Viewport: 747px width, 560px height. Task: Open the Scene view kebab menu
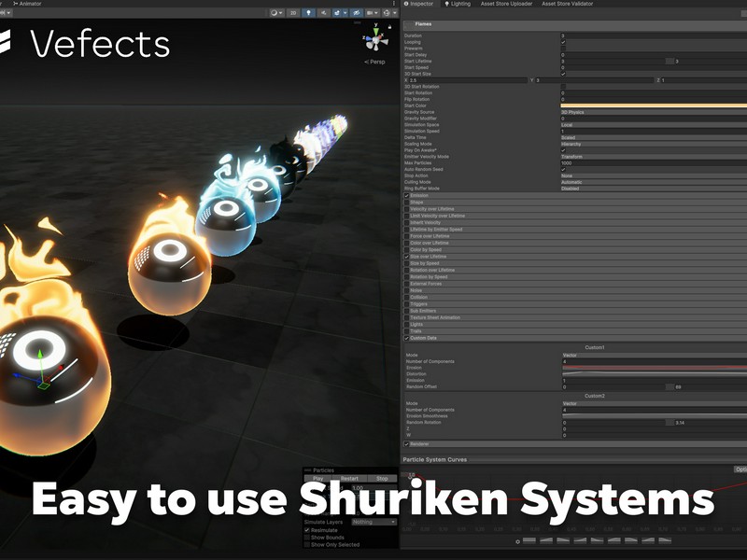click(394, 4)
